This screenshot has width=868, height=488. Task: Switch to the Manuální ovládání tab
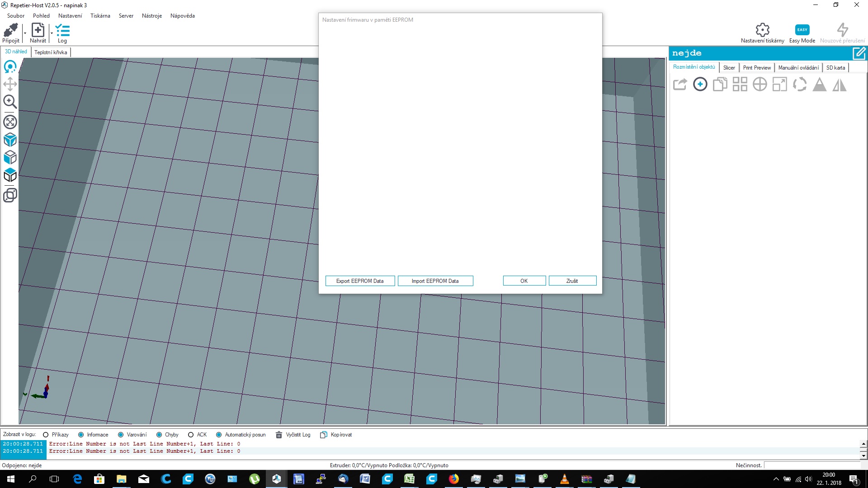(798, 68)
